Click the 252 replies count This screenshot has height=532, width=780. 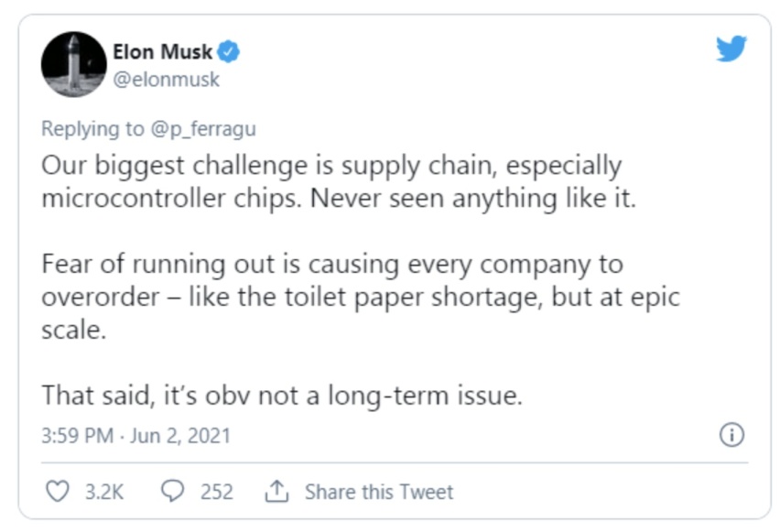(217, 492)
